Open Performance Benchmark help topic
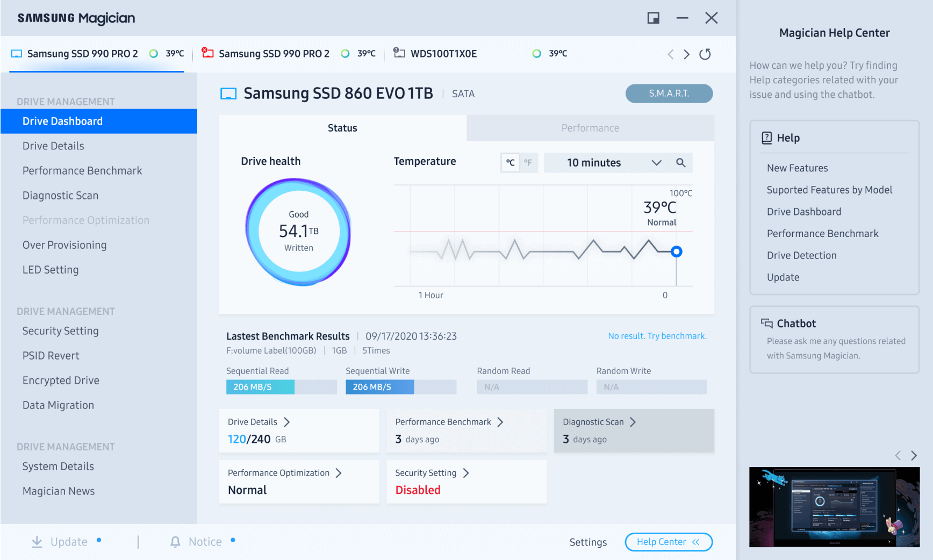Screen dimensions: 933x560 [x=823, y=234]
